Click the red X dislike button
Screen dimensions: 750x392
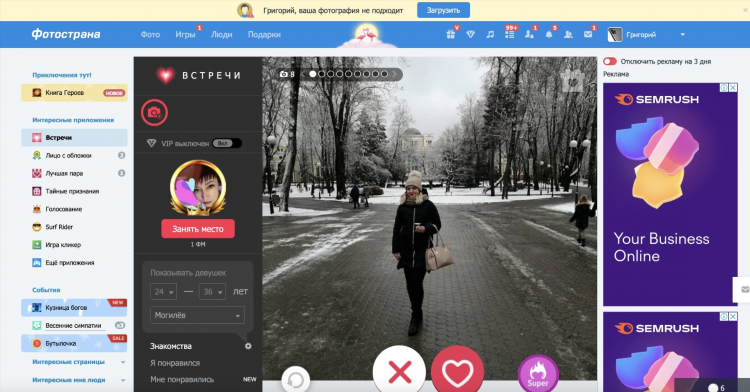click(399, 371)
